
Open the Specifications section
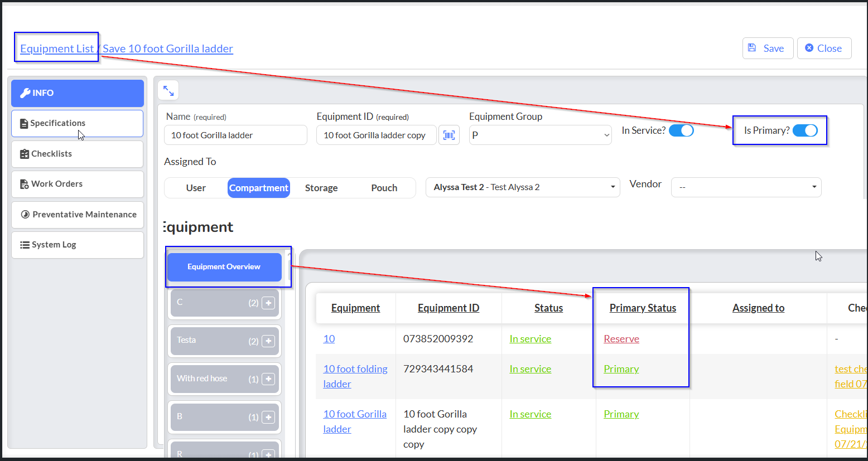[x=78, y=123]
